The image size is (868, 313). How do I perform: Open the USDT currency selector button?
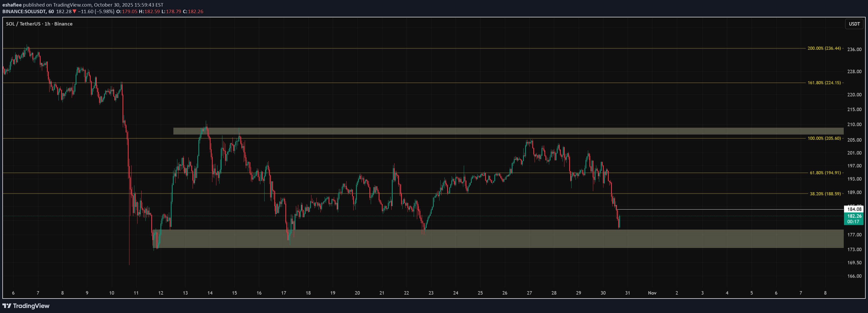pos(854,24)
